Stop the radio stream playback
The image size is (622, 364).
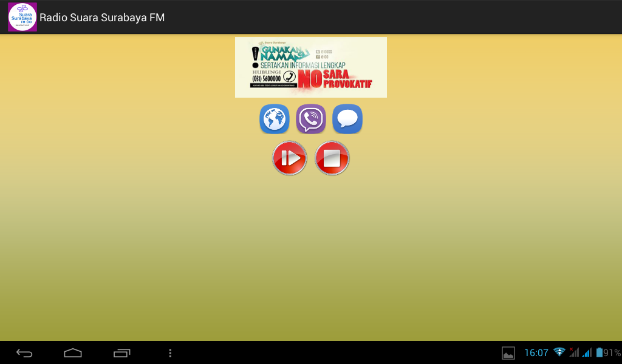(332, 158)
